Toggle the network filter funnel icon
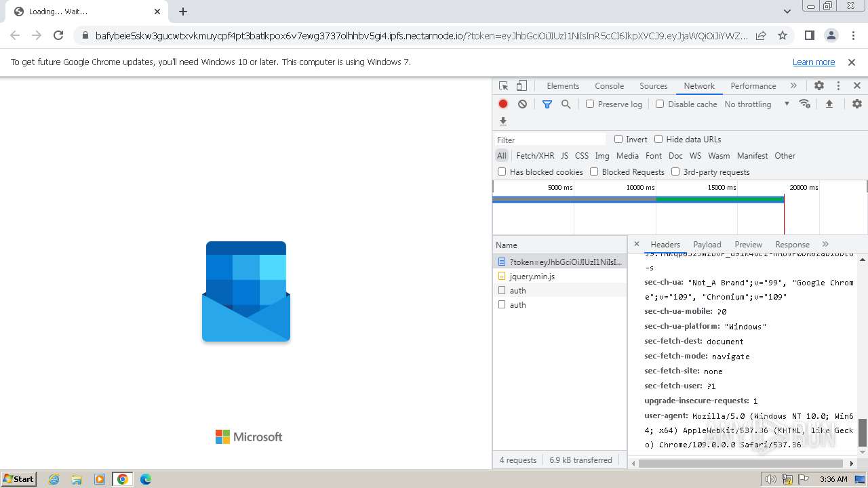Viewport: 868px width, 488px height. click(x=547, y=104)
